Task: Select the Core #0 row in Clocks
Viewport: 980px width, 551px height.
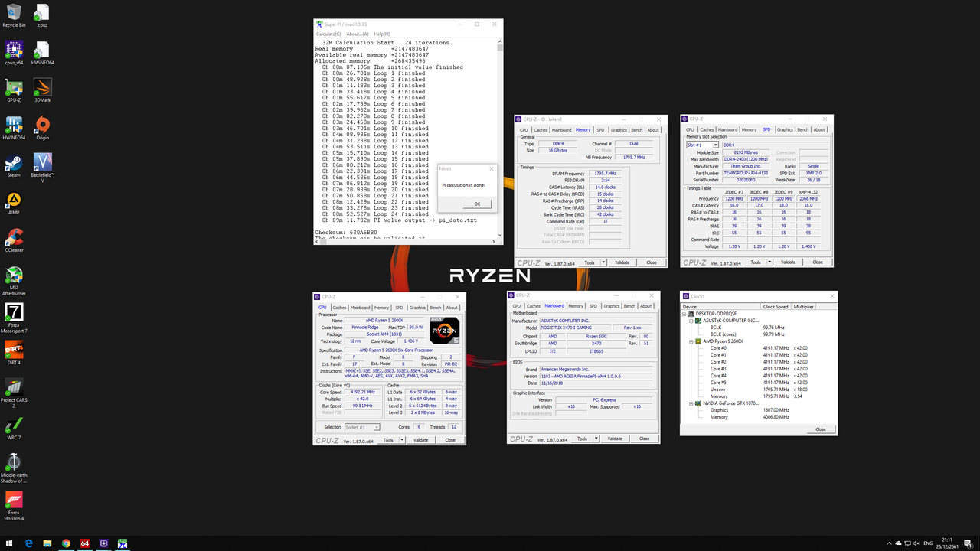Action: click(758, 348)
